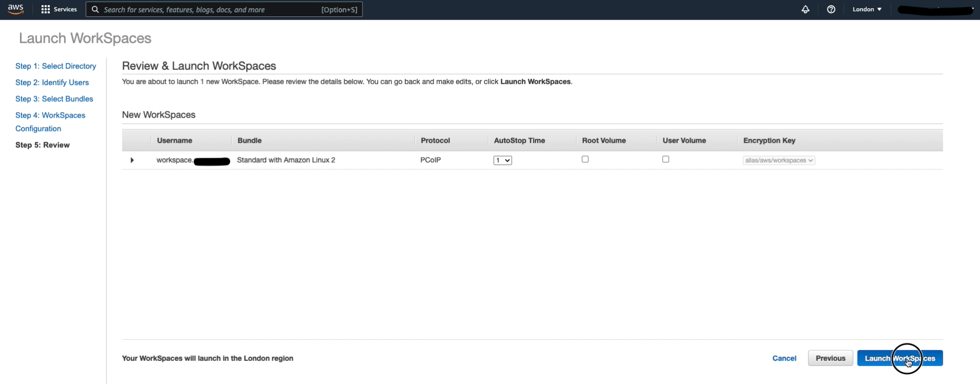Click the New WorkSpaces section heading
This screenshot has width=980, height=387.
159,115
